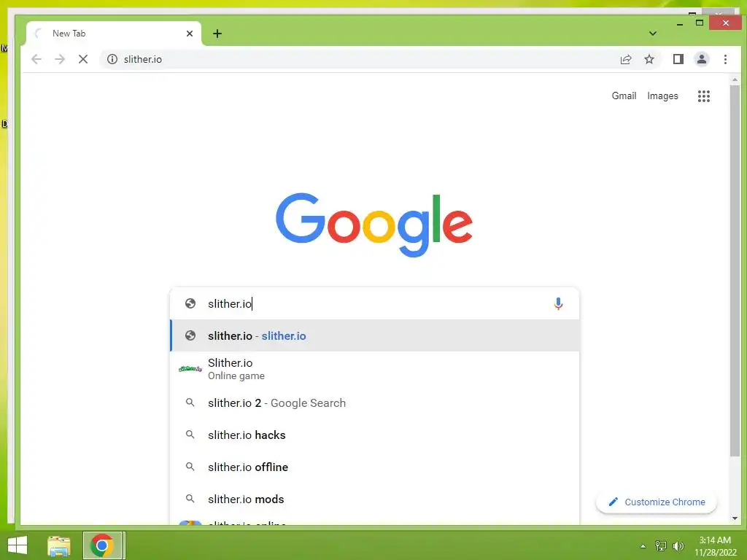Open Google Images link
The width and height of the screenshot is (747, 560).
pos(662,96)
